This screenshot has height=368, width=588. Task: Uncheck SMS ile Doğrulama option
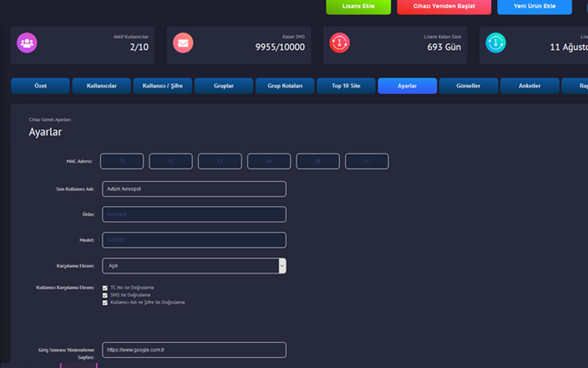(x=105, y=295)
